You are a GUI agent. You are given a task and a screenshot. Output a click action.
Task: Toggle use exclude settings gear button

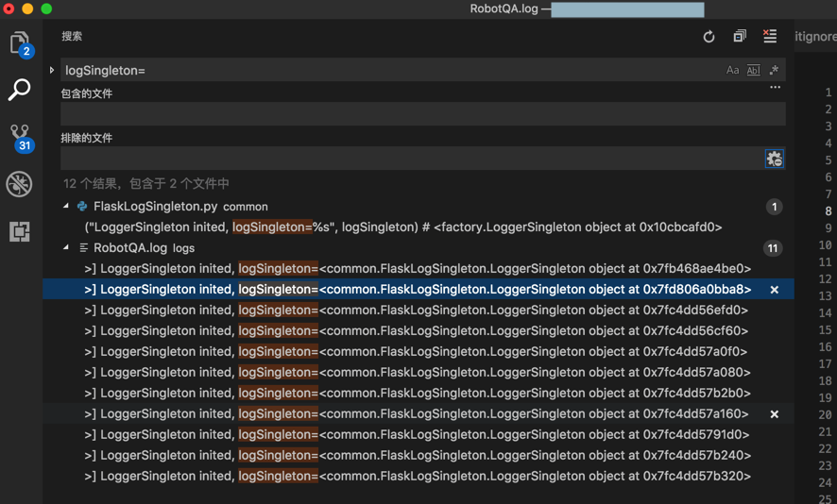tap(774, 159)
